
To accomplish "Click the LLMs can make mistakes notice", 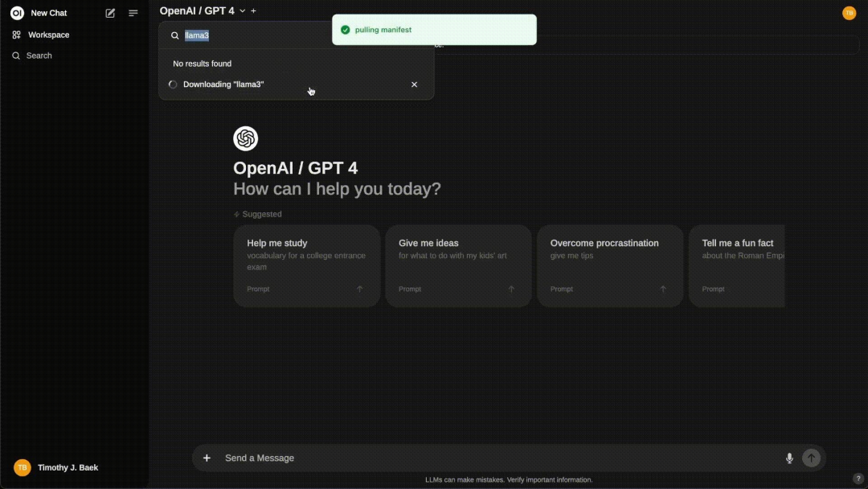I will click(509, 479).
